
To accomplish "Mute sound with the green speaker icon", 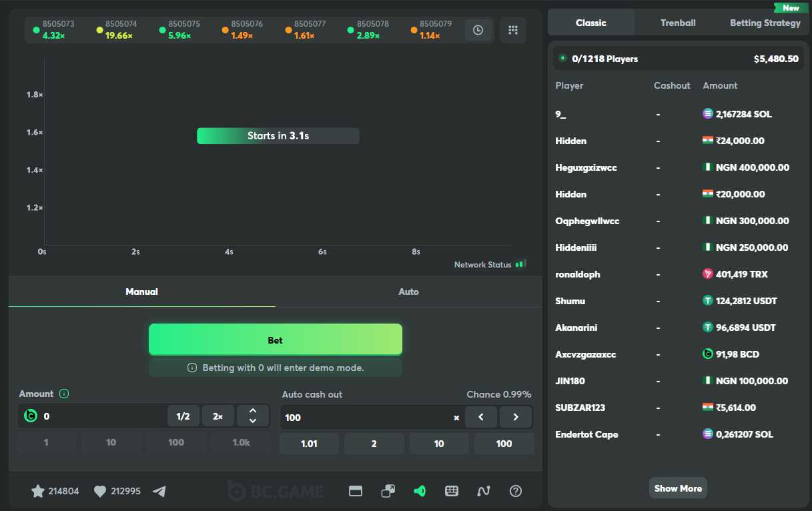I will tap(420, 491).
